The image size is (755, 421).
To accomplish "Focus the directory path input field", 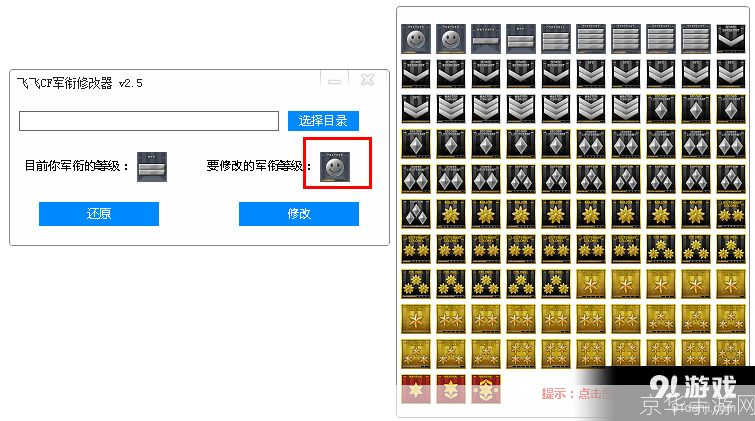I will pyautogui.click(x=149, y=121).
